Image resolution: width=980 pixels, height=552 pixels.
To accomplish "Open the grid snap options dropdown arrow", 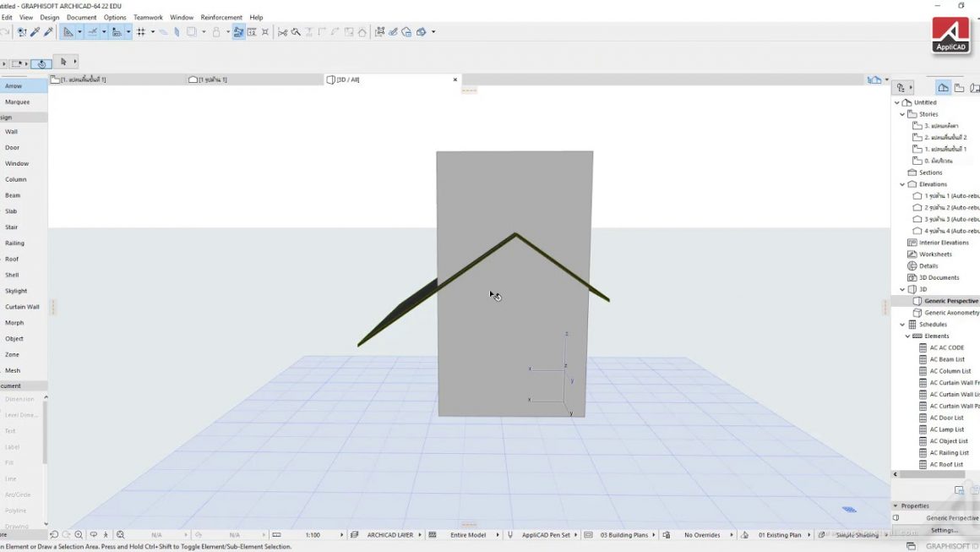I will tap(153, 32).
